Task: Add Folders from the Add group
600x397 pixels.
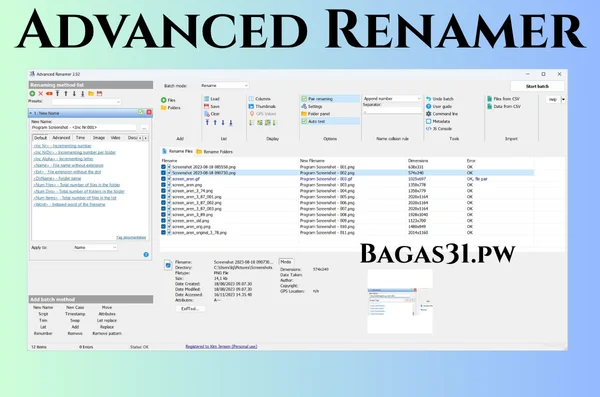Action: click(171, 108)
